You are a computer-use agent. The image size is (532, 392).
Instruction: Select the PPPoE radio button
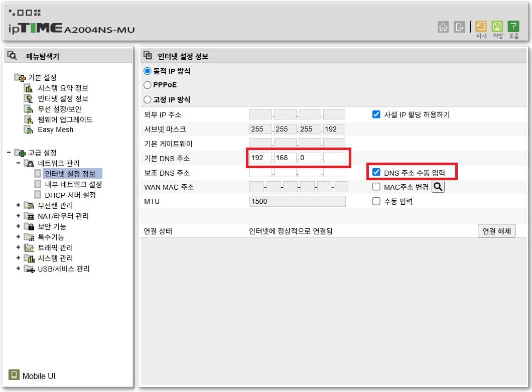[x=148, y=85]
